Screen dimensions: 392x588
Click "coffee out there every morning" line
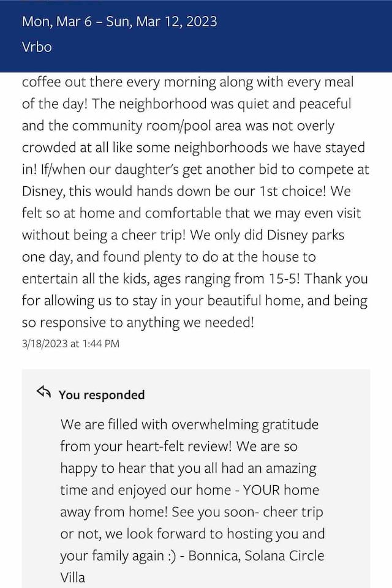click(110, 82)
